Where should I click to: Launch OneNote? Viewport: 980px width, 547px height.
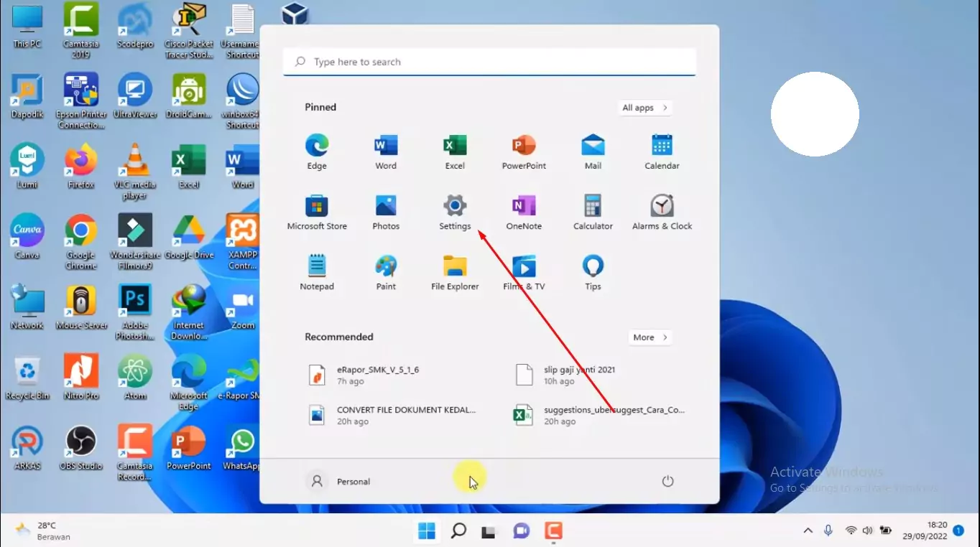click(524, 212)
